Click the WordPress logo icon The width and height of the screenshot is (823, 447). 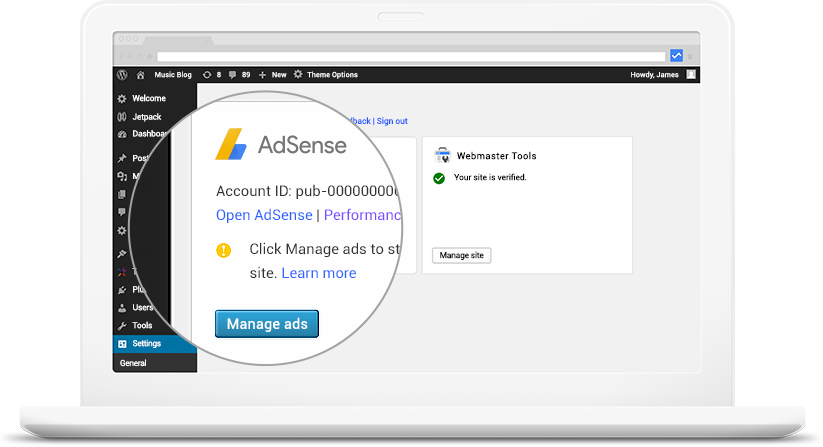(x=122, y=74)
